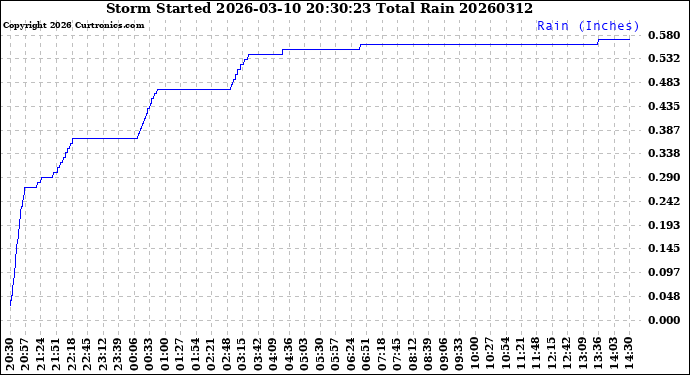Click the 01:00 time axis label
Image resolution: width=690 pixels, height=375 pixels.
point(165,354)
